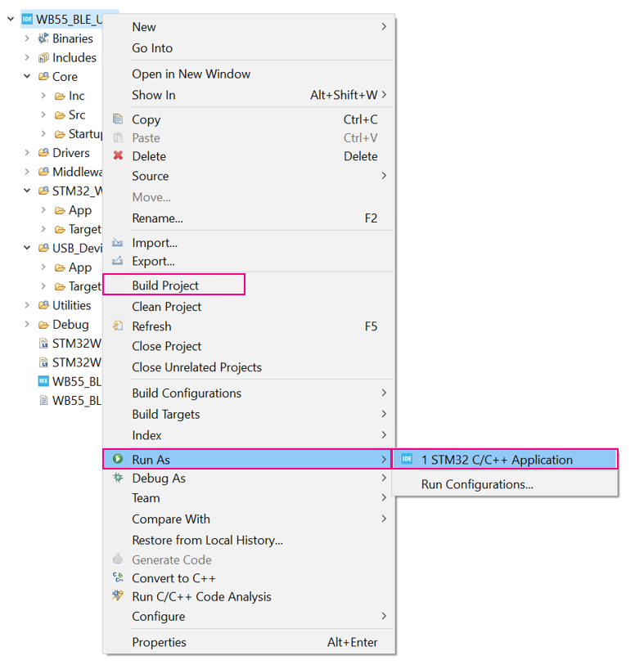Expand the Inc folder node
The width and height of the screenshot is (644, 665).
[43, 96]
